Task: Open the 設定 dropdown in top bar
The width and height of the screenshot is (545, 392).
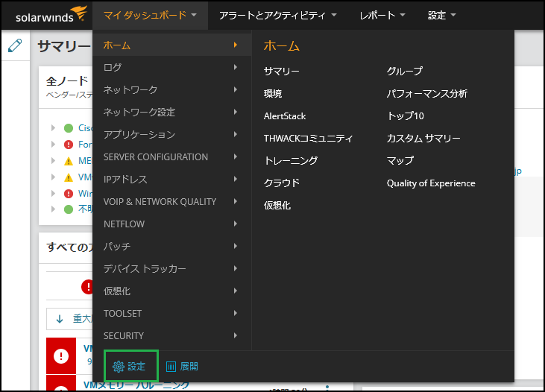Action: click(441, 16)
